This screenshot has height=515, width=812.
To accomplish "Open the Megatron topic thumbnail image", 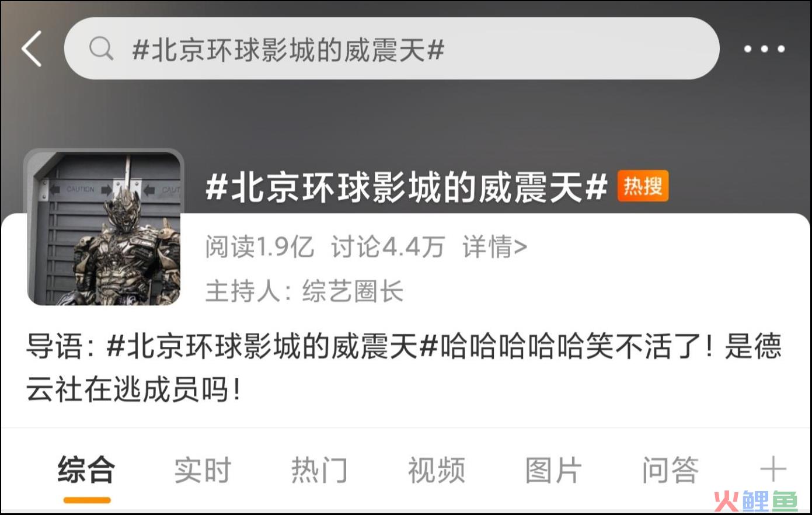I will [104, 228].
